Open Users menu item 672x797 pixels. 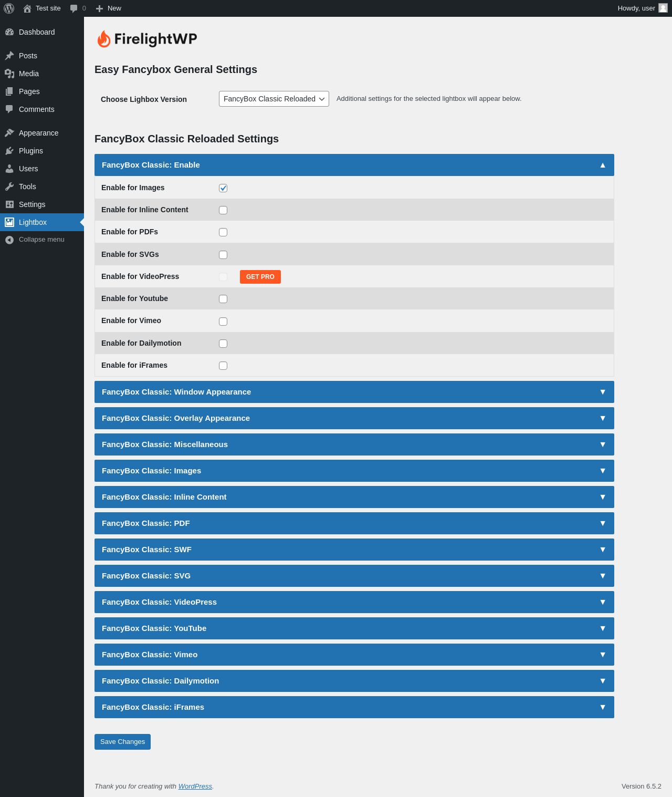click(42, 169)
